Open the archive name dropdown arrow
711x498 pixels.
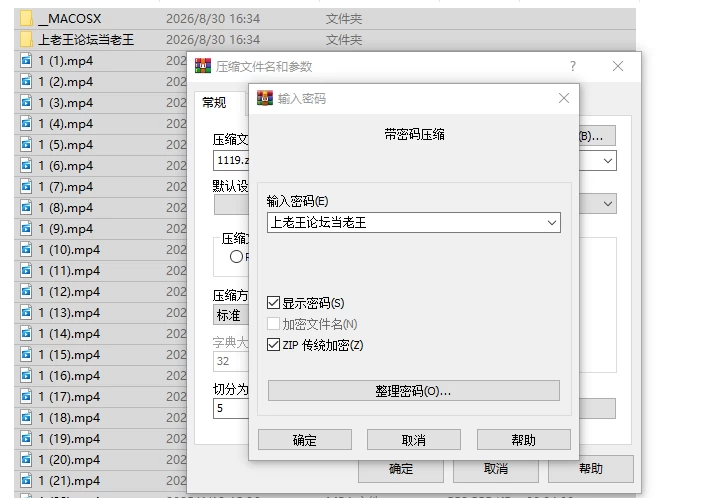point(608,161)
